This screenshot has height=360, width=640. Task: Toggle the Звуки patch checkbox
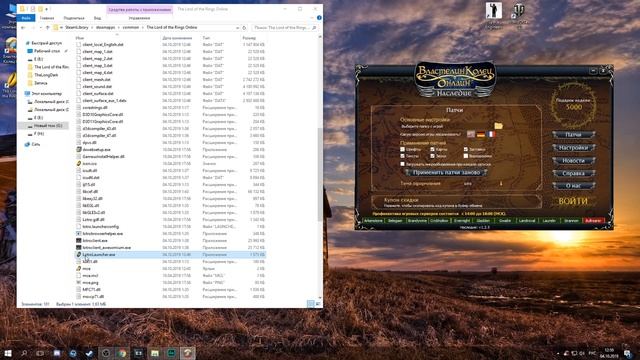(432, 156)
